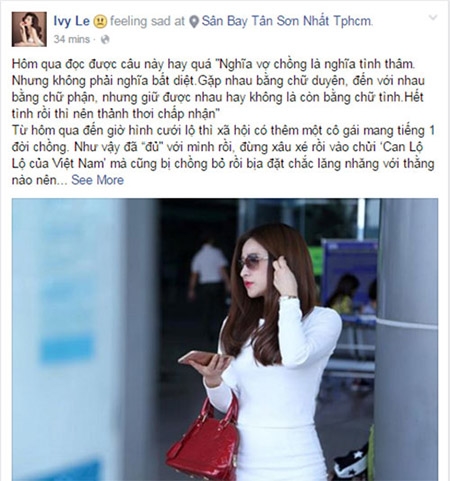Screen dimensions: 450x481
Task: Click the location pin icon
Action: (x=194, y=22)
